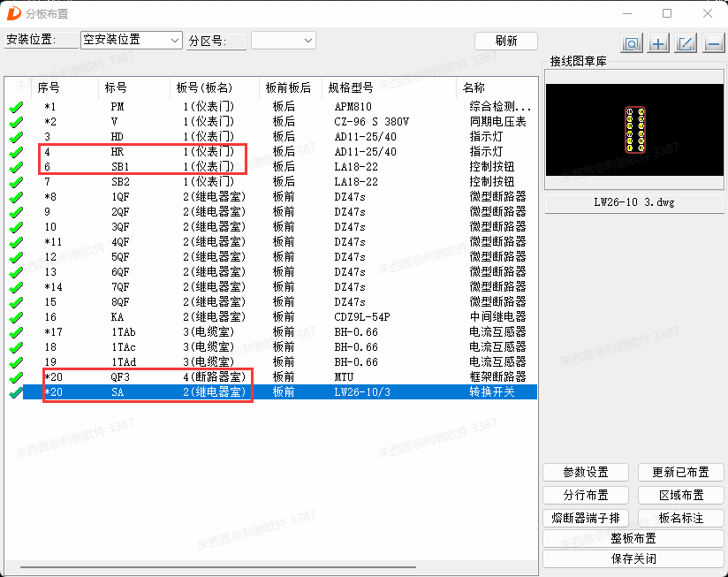Click the 分行布置 button
The width and height of the screenshot is (728, 577).
tap(586, 496)
